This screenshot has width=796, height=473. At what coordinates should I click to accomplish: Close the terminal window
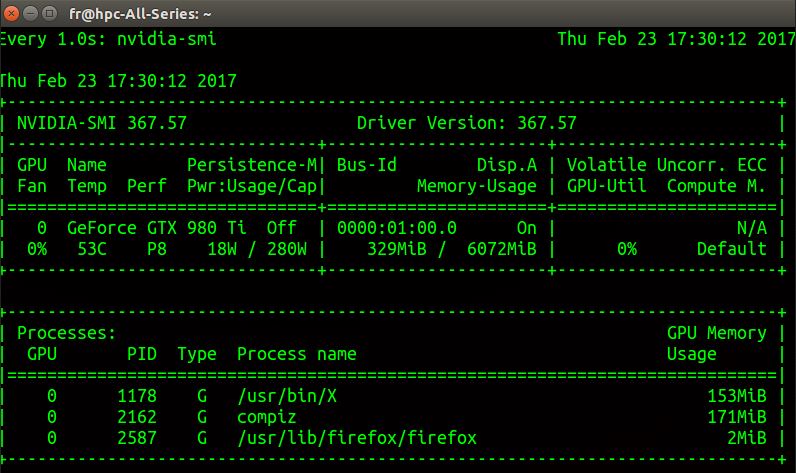pyautogui.click(x=11, y=13)
